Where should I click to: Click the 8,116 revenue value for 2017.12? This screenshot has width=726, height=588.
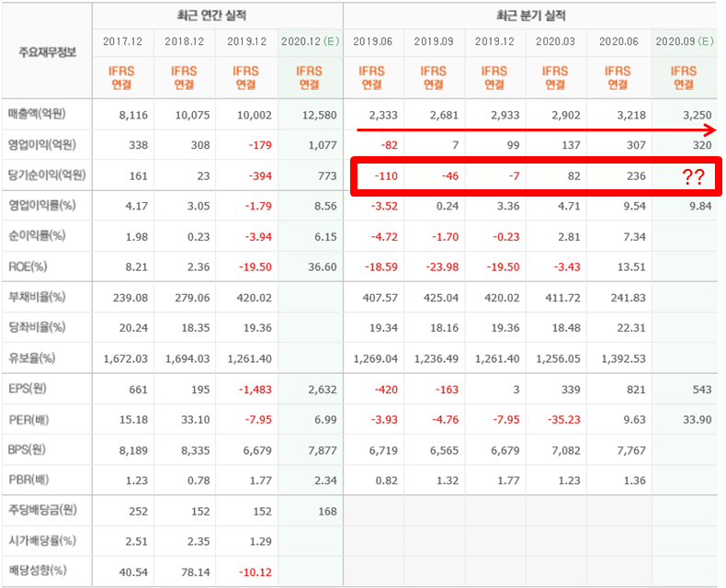coord(133,115)
